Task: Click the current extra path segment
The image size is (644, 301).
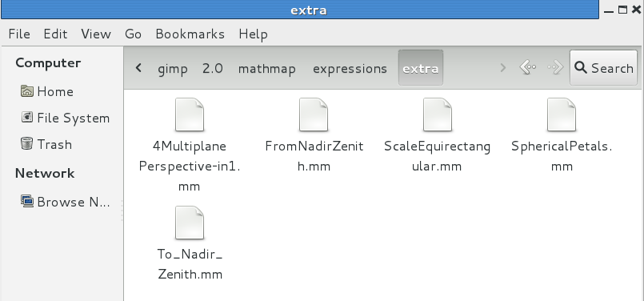Action: click(421, 68)
